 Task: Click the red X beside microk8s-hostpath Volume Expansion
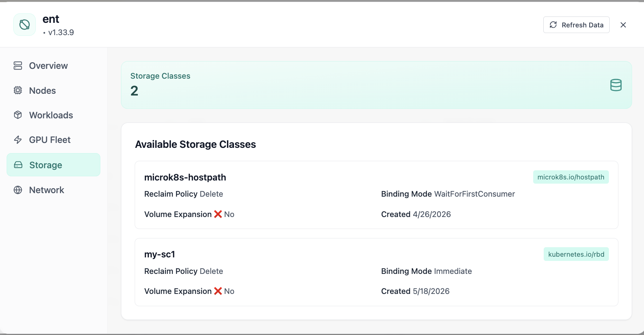(218, 214)
